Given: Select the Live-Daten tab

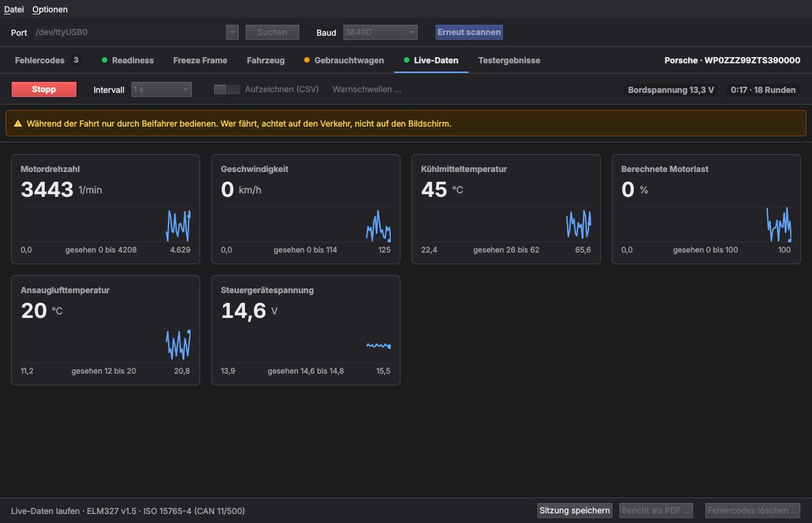Looking at the screenshot, I should pyautogui.click(x=431, y=60).
